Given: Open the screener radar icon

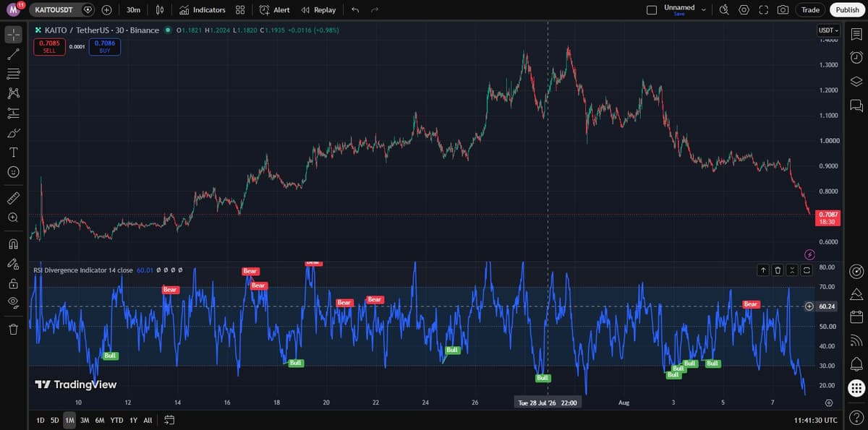Looking at the screenshot, I should [x=856, y=271].
